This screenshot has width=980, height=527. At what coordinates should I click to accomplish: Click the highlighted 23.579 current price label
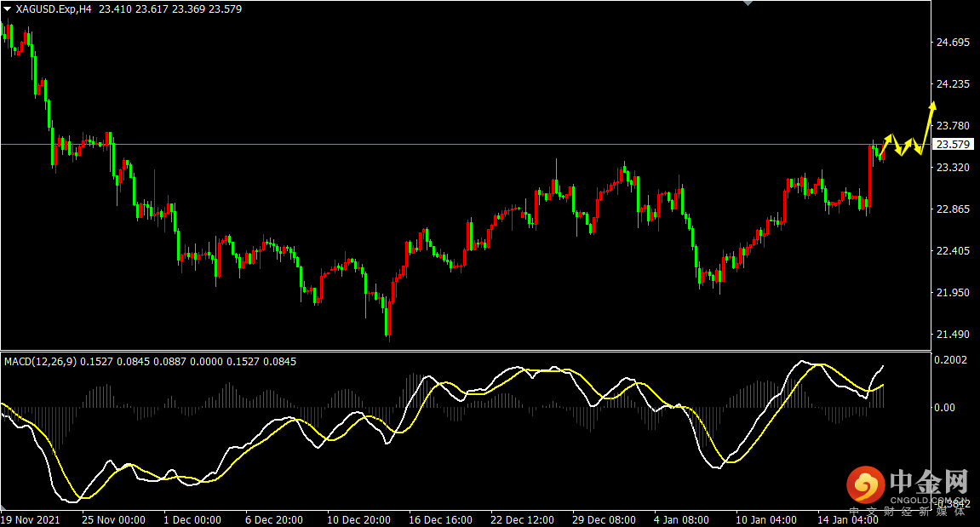coord(952,145)
